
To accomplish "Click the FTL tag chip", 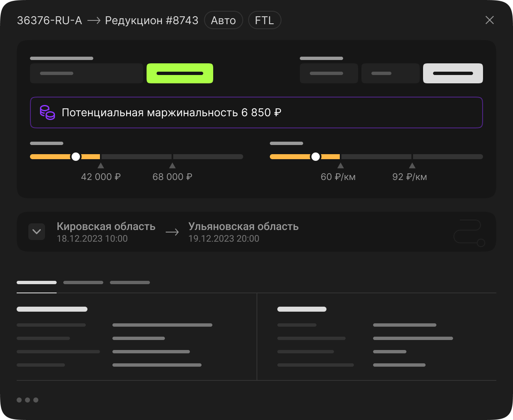I will point(264,20).
